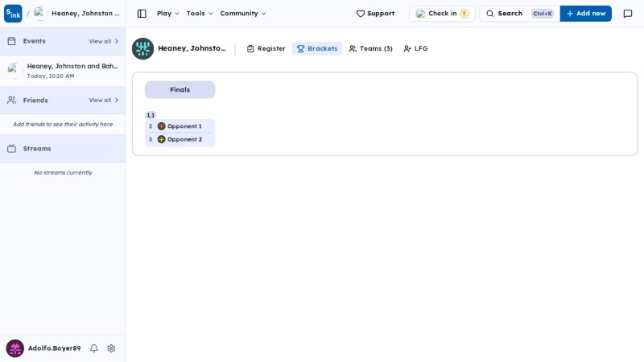Viewport: 644px width, 362px height.
Task: Click the Finals round header
Action: tap(180, 89)
